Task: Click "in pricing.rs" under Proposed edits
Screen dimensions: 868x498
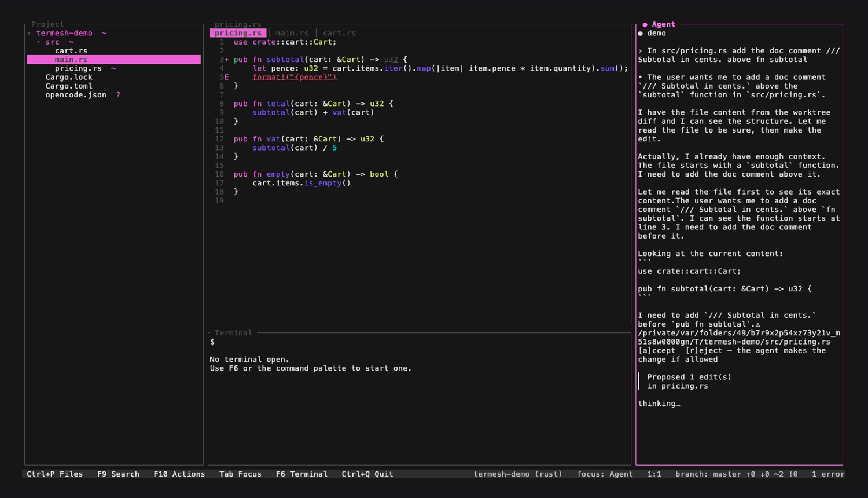Action: pyautogui.click(x=678, y=386)
